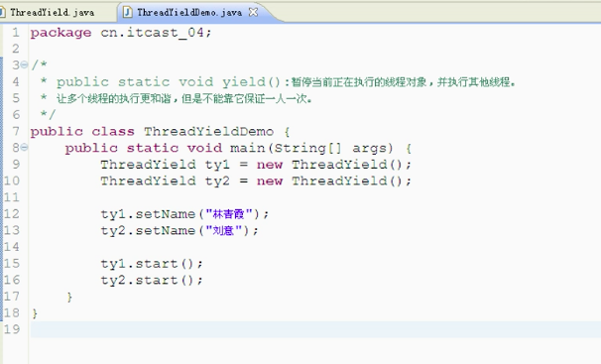Click the package keyword on line 1
601x364 pixels.
click(x=60, y=34)
